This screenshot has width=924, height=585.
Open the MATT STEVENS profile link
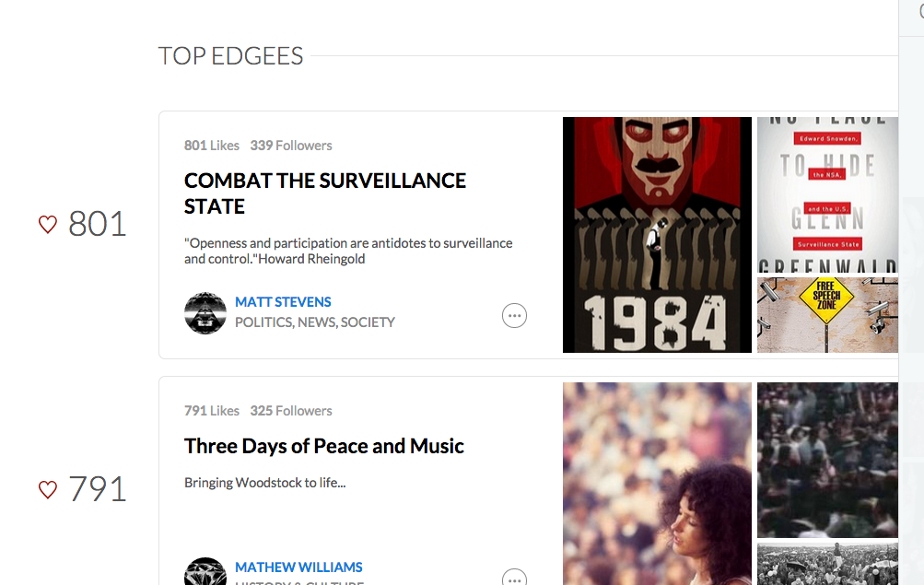tap(283, 302)
